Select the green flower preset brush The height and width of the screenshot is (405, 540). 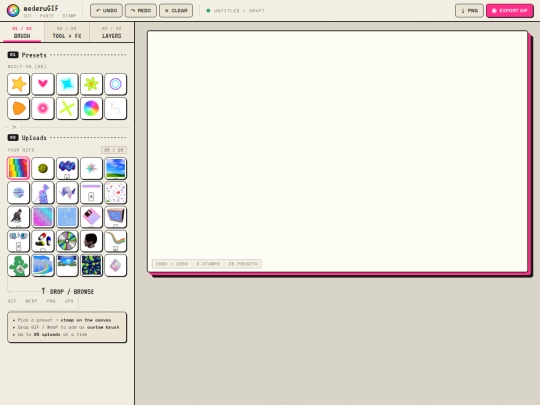pyautogui.click(x=91, y=84)
